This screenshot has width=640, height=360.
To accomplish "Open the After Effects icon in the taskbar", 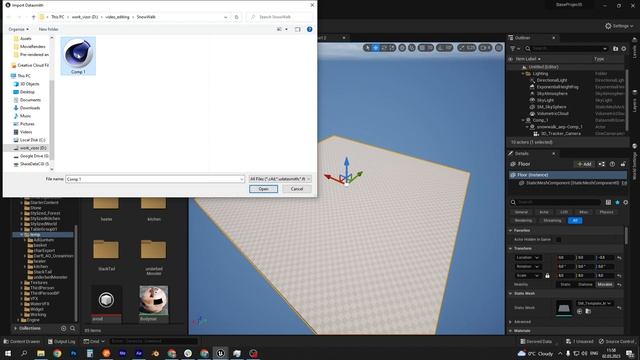I will [x=139, y=353].
